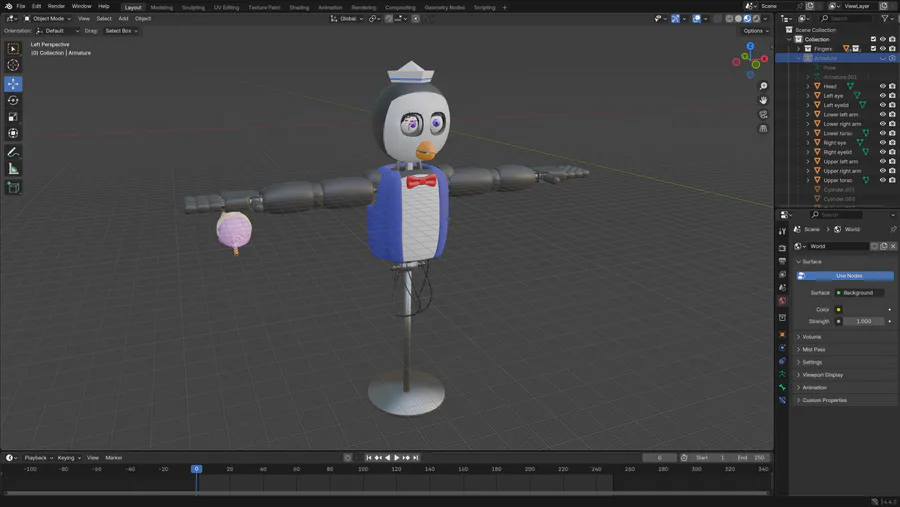The image size is (900, 507).
Task: Play the animation forward
Action: [x=397, y=458]
